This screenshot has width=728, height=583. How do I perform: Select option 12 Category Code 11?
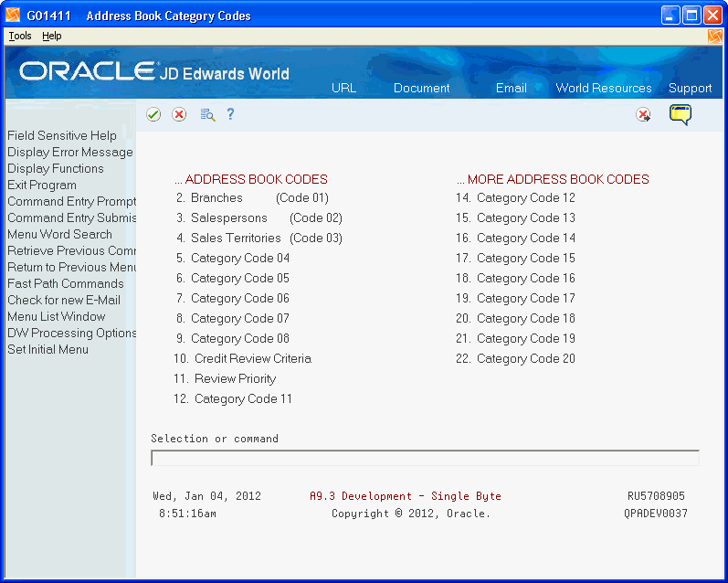[233, 398]
